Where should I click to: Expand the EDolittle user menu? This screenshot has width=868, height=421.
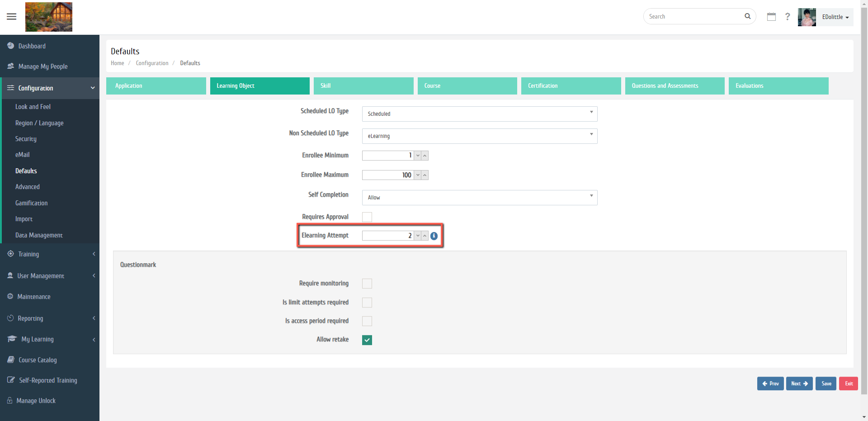(835, 17)
